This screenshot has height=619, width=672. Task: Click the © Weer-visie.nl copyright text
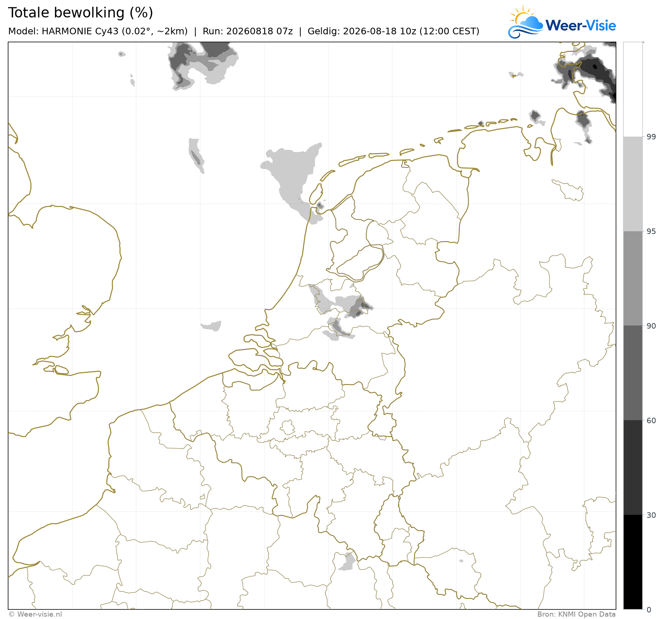(35, 614)
